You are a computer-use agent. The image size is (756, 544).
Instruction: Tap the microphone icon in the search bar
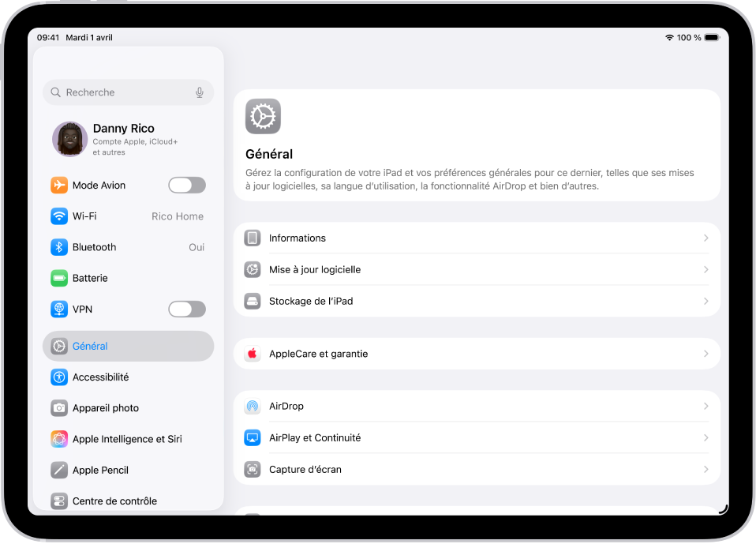200,92
